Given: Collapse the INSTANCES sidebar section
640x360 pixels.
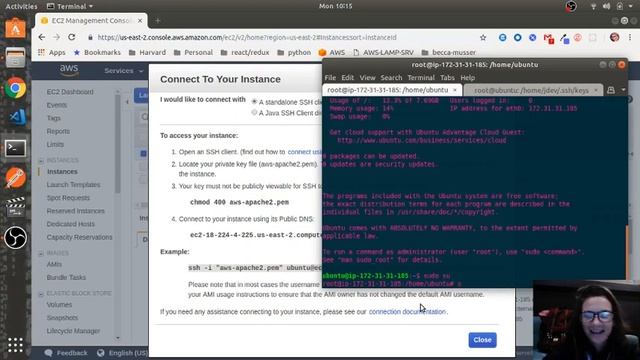Looking at the screenshot, I should pos(41,160).
